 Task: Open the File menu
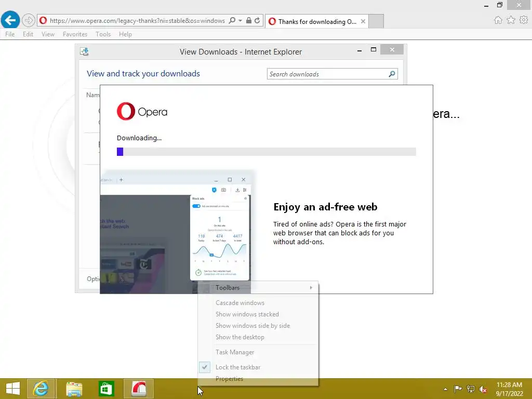(x=10, y=34)
